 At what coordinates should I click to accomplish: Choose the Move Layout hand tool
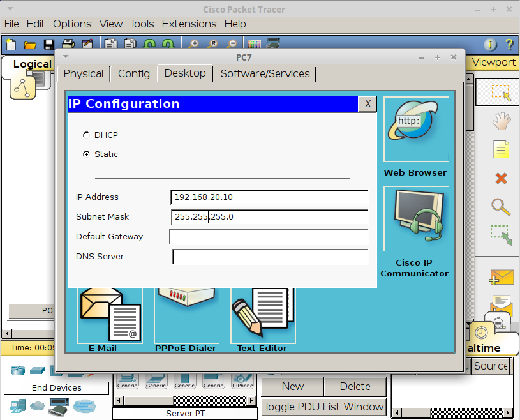click(x=501, y=121)
